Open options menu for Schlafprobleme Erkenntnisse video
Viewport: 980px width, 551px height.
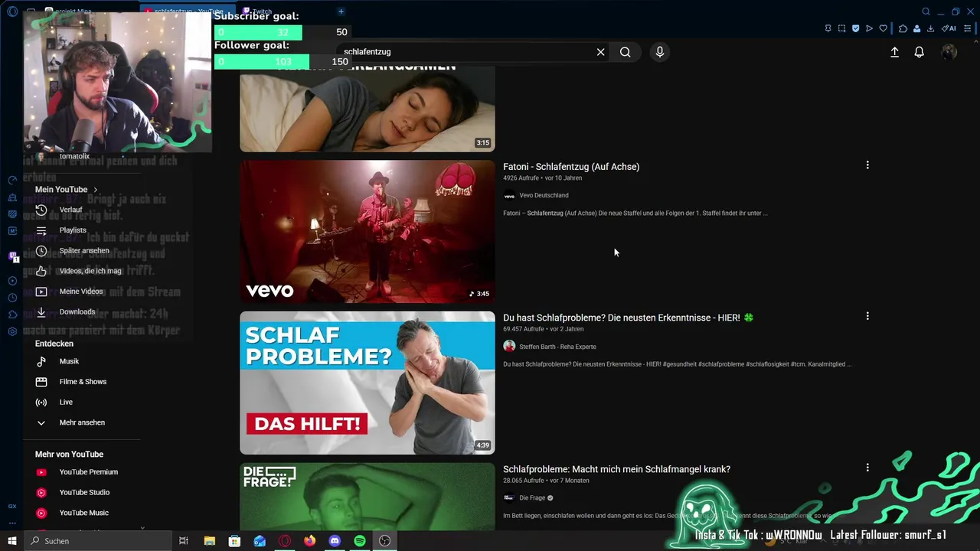click(867, 316)
